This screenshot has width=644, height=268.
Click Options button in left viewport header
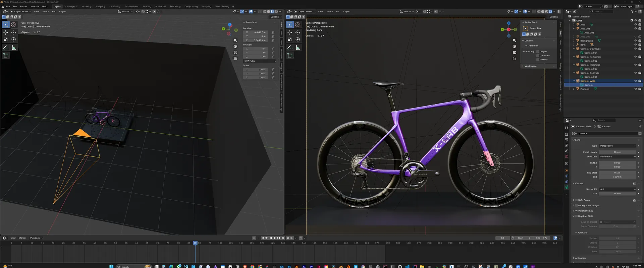click(x=275, y=17)
